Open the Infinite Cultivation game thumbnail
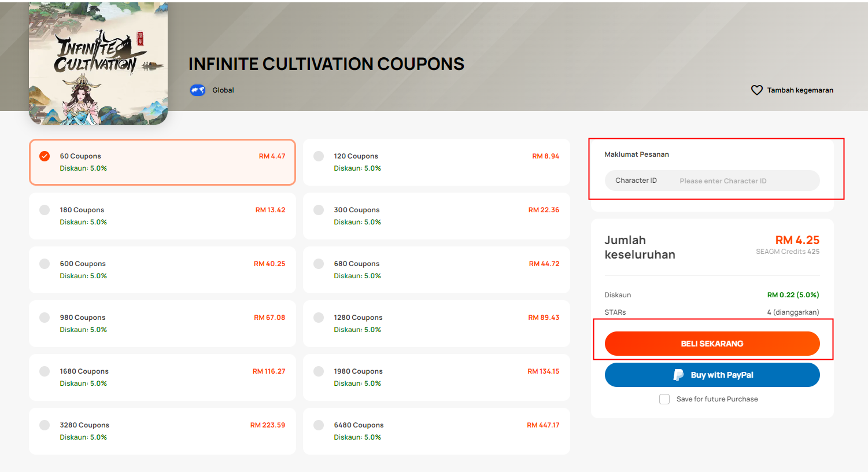The height and width of the screenshot is (472, 868). coord(98,62)
